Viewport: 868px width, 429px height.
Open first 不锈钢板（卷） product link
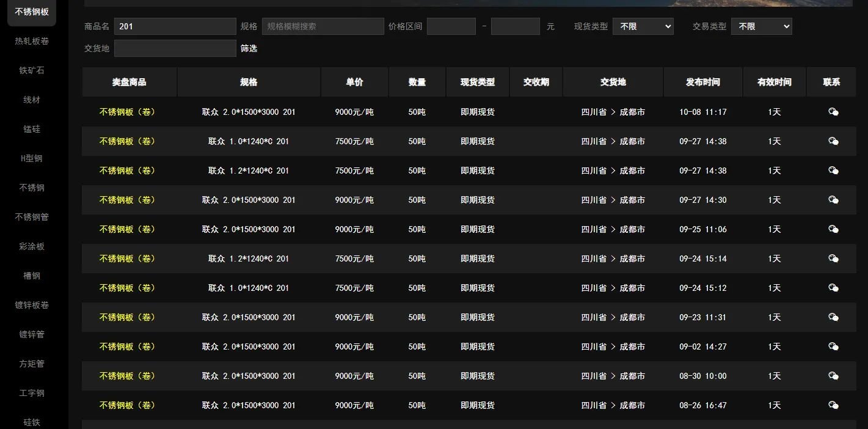coord(128,112)
